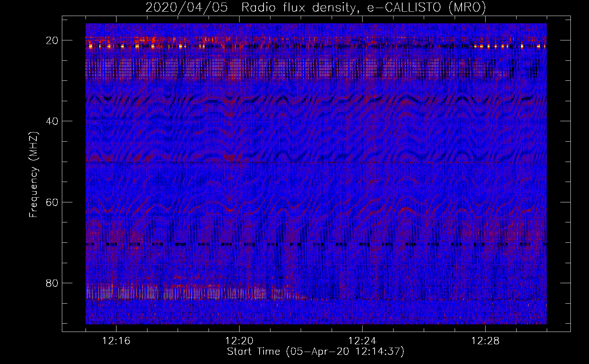Viewport: 589px width, 364px height.
Task: Click the '12:20' time tick label
Action: [x=239, y=341]
